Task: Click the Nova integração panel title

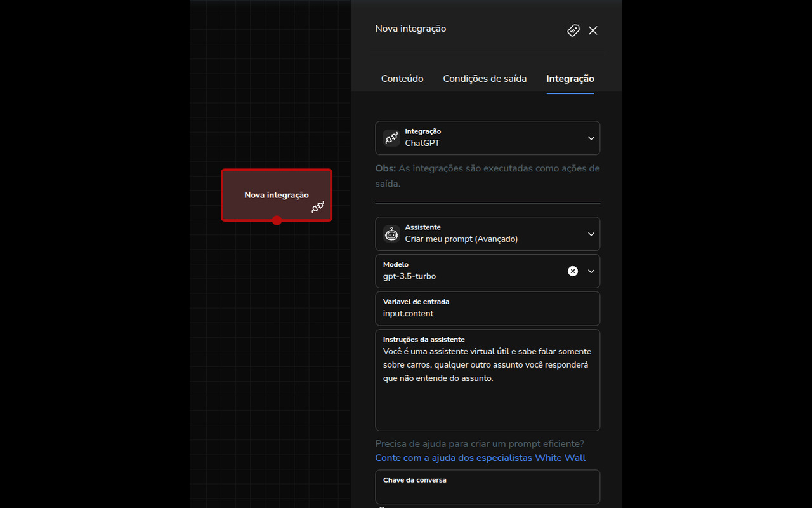Action: [410, 29]
